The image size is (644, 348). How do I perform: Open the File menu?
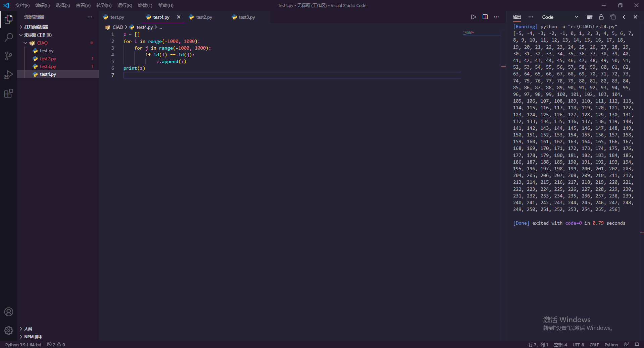(22, 5)
